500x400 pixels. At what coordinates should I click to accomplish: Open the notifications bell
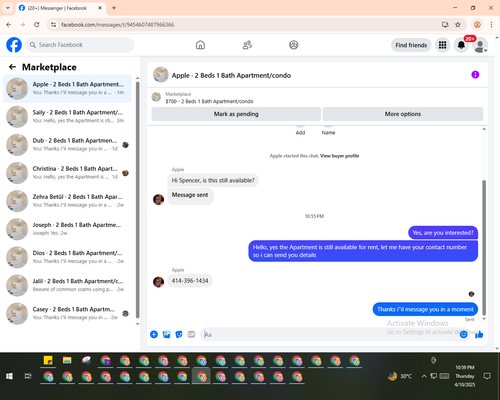[x=461, y=45]
